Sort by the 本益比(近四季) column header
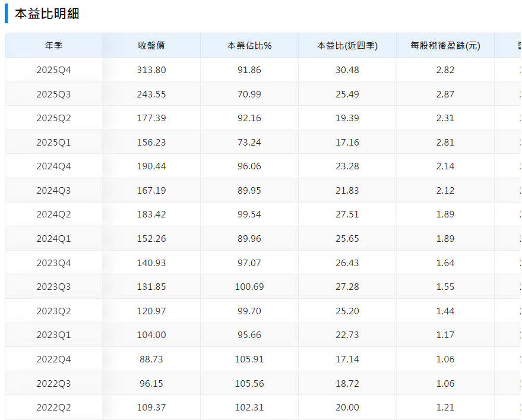 (x=347, y=45)
